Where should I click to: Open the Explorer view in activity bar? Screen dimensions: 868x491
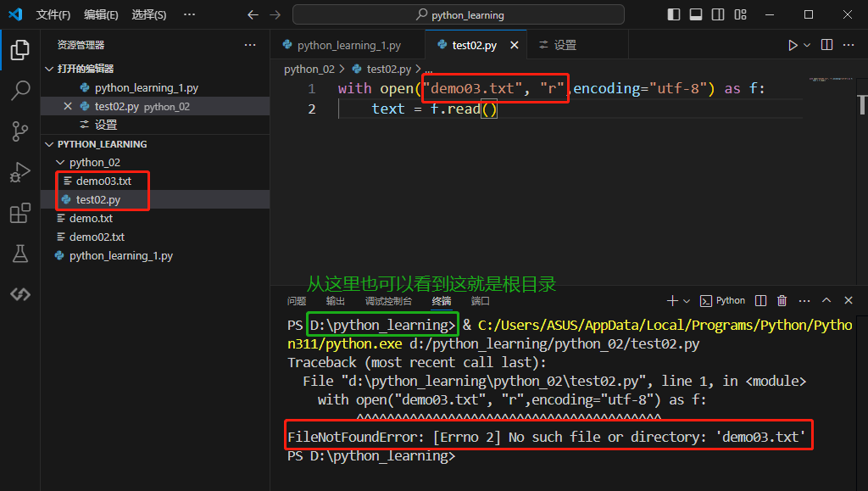[20, 50]
